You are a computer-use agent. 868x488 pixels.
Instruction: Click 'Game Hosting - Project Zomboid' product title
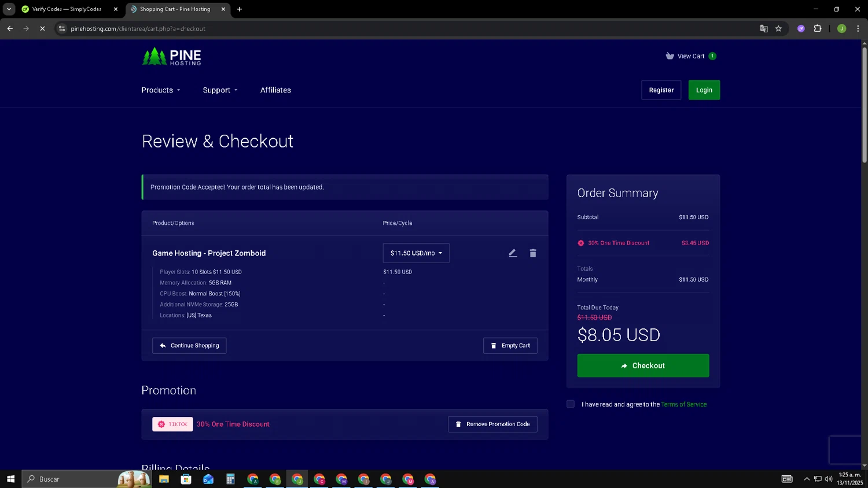[x=209, y=253]
